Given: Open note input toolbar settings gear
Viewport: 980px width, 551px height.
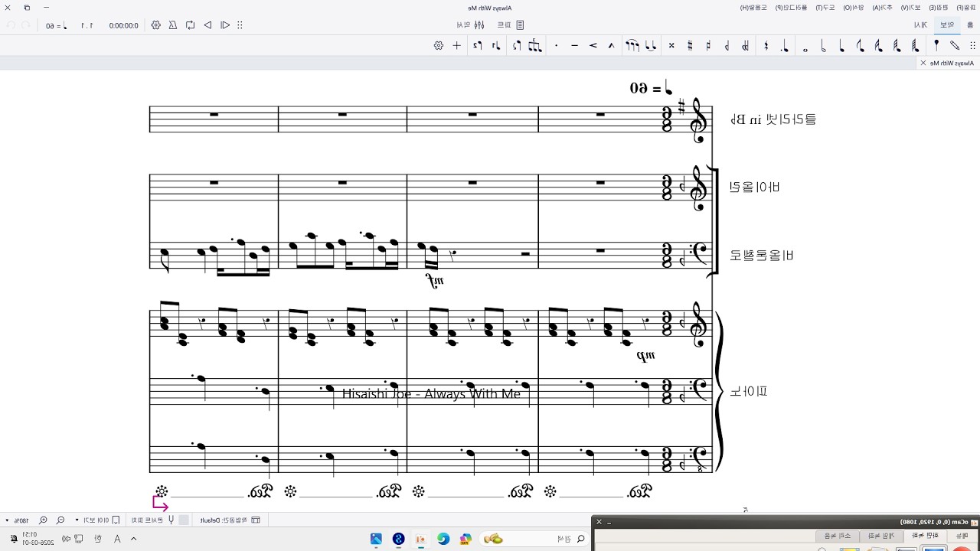Looking at the screenshot, I should (439, 45).
